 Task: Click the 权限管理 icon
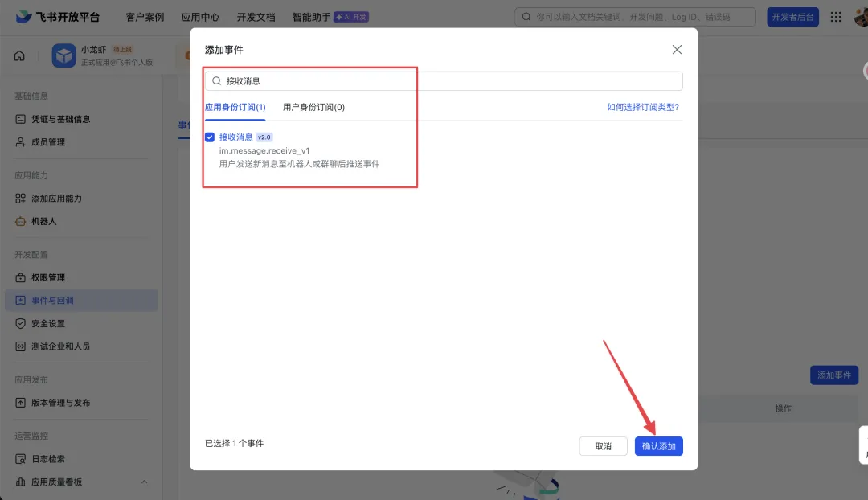(x=20, y=277)
